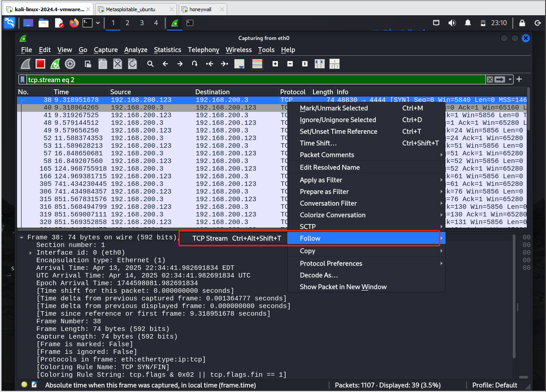Reload this capture file icon
The height and width of the screenshot is (392, 546).
click(x=132, y=64)
